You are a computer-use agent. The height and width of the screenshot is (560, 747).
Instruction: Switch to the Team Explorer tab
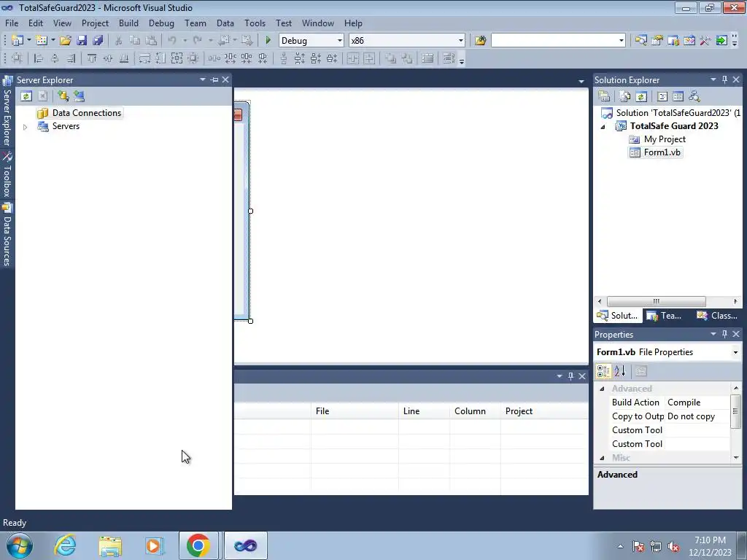tap(665, 315)
